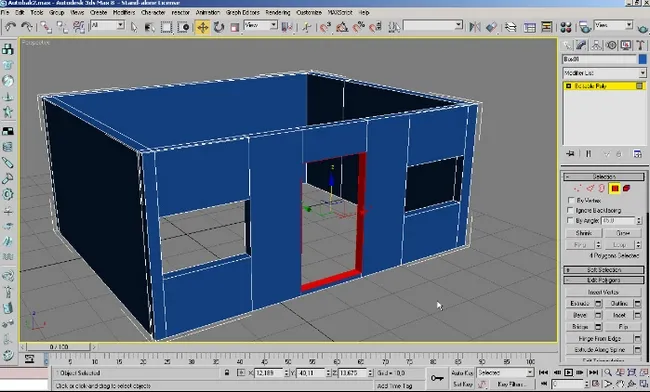Click the Grow selection button

click(623, 233)
